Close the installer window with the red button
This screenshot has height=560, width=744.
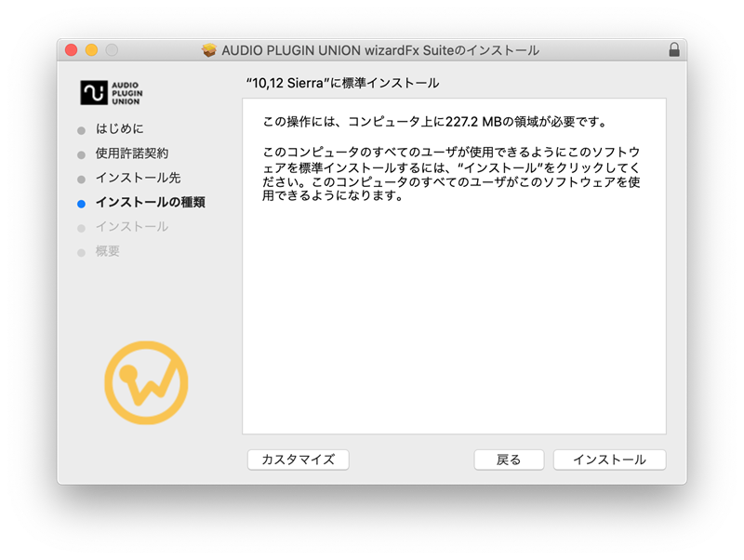tap(72, 50)
